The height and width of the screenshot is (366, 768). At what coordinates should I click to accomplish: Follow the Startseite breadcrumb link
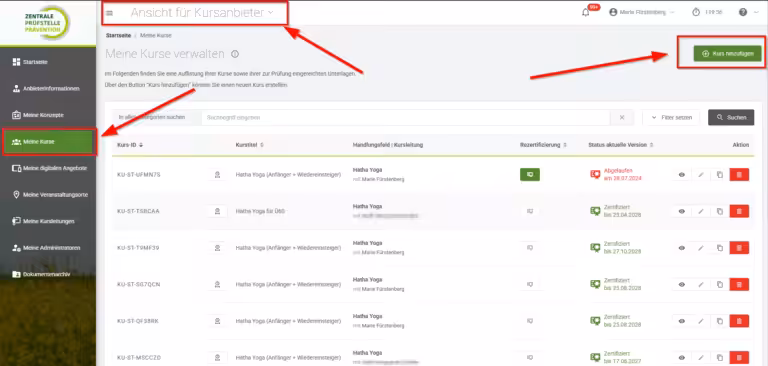click(118, 35)
